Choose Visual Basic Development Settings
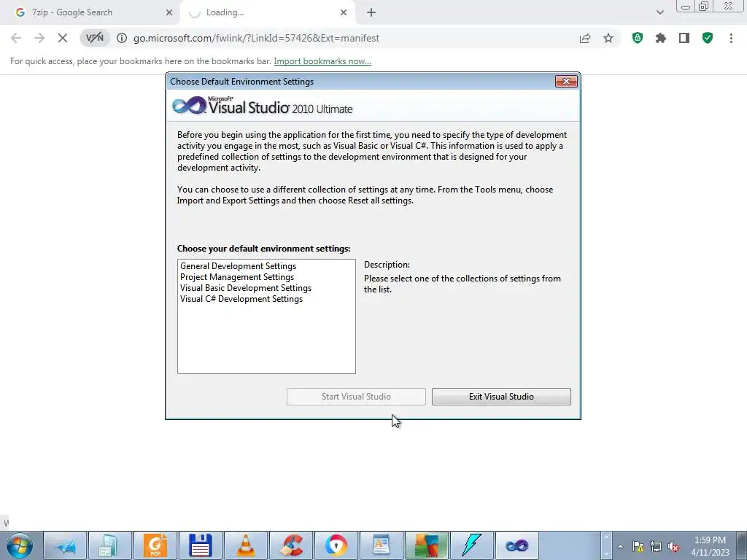747x560 pixels. pos(246,288)
